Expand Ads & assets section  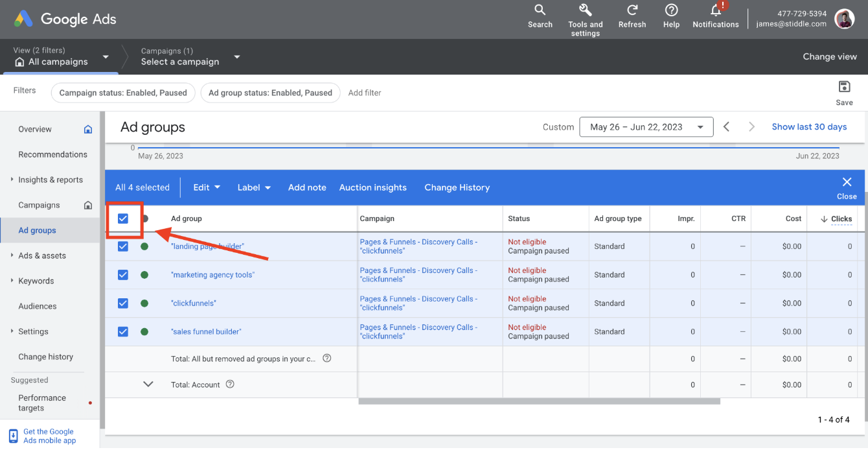point(12,255)
